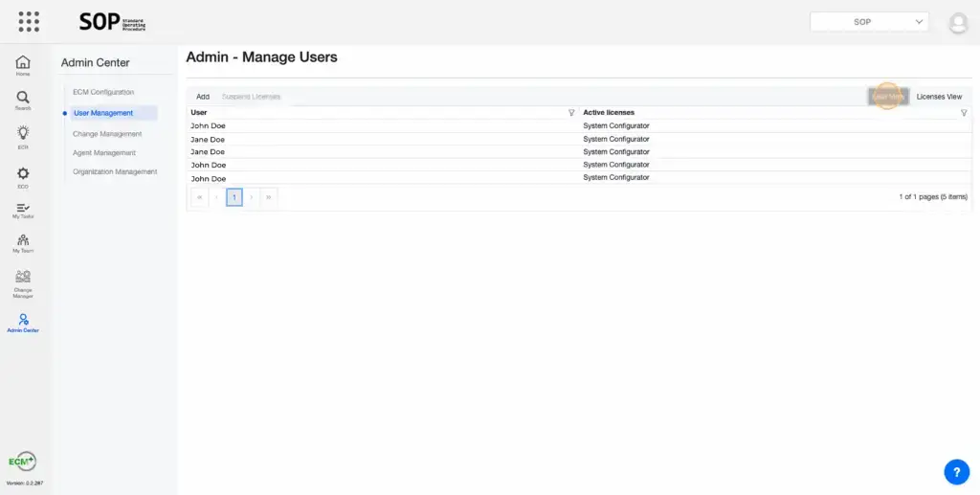Expand the SOP dropdown in the header
Screen dimensions: 980x495
(x=869, y=21)
